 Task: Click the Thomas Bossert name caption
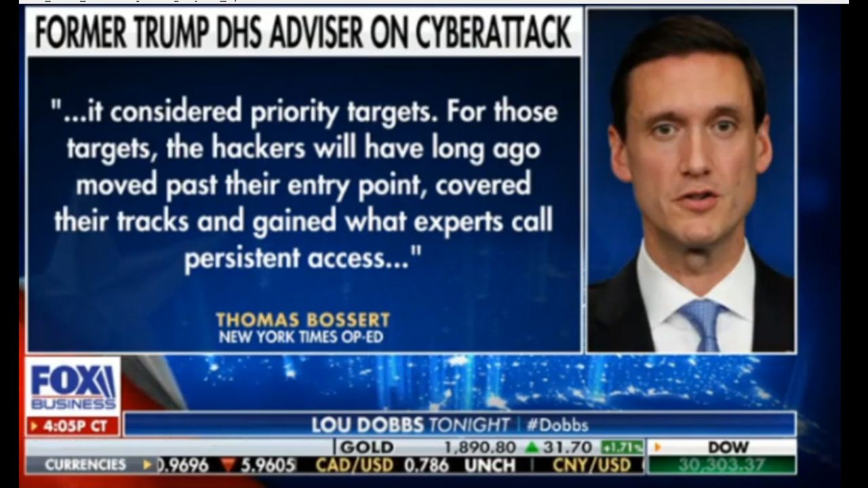(303, 320)
